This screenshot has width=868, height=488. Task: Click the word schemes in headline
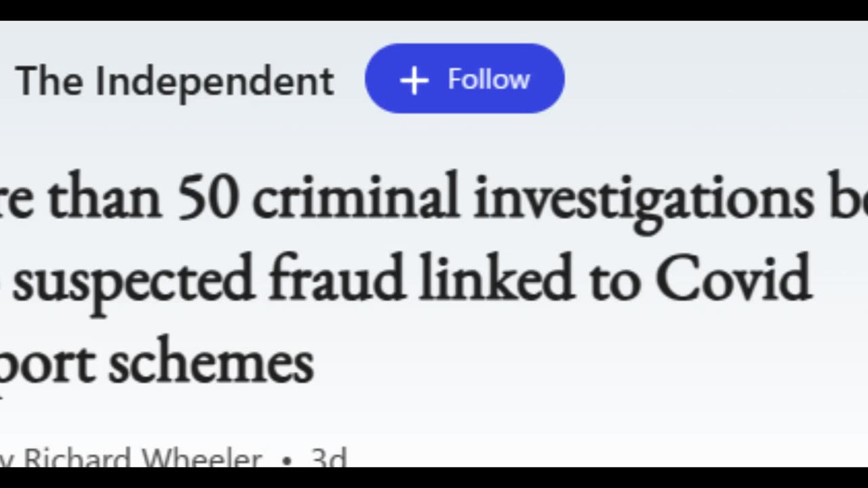[211, 363]
